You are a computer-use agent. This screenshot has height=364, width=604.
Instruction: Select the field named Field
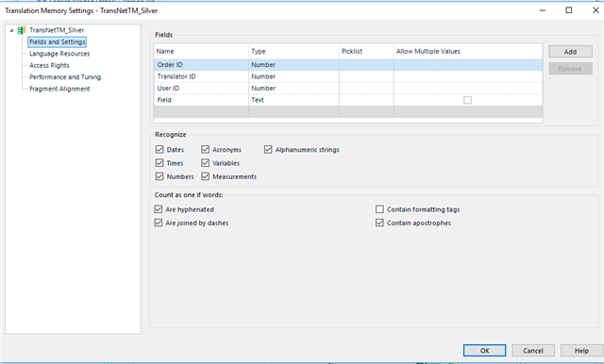348,100
